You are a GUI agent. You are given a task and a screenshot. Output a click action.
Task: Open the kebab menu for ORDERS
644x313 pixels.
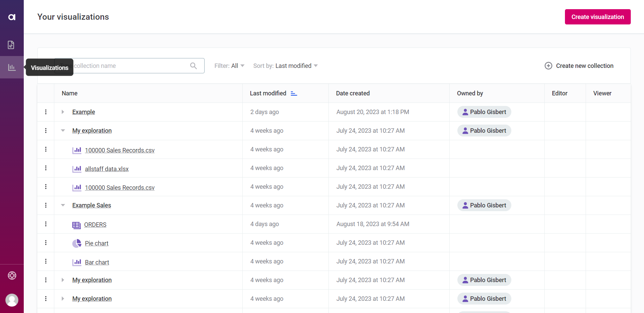(46, 224)
